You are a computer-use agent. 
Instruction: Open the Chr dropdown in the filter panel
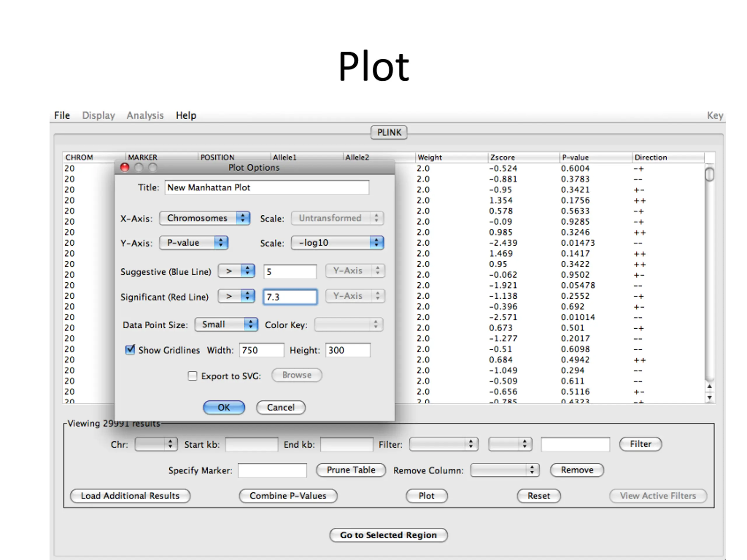click(156, 444)
